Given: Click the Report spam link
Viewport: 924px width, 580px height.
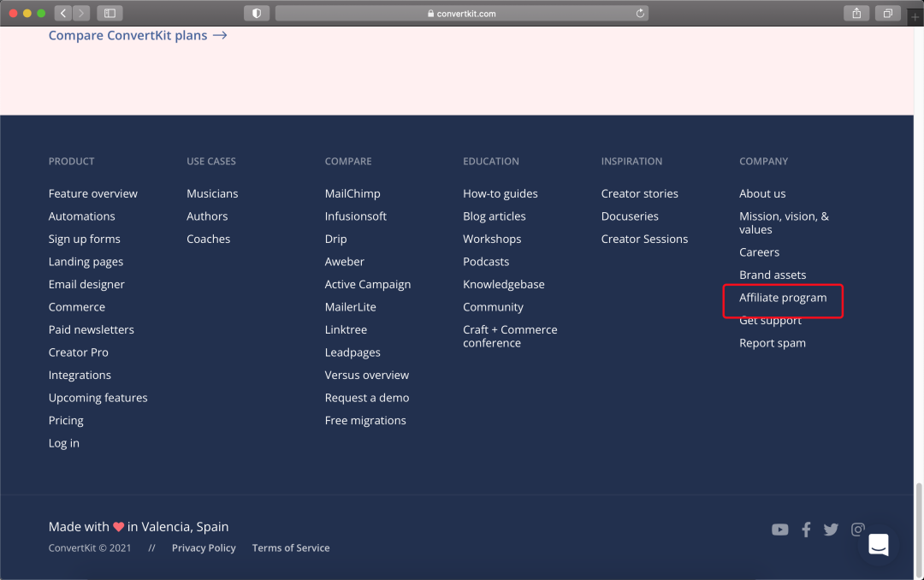Looking at the screenshot, I should point(772,343).
